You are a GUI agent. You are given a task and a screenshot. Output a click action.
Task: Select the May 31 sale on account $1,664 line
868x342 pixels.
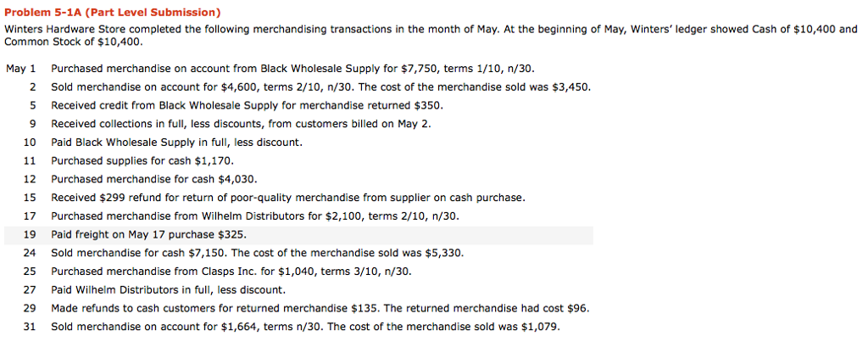click(x=305, y=327)
